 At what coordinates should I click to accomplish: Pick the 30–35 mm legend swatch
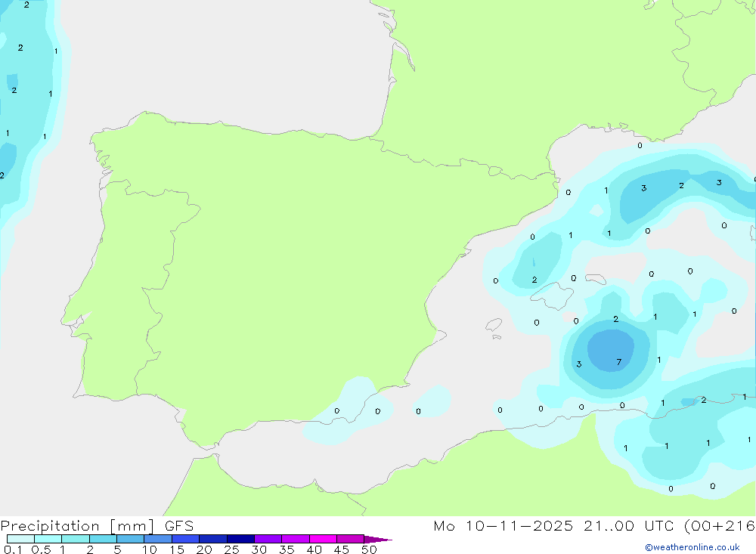coord(268,539)
